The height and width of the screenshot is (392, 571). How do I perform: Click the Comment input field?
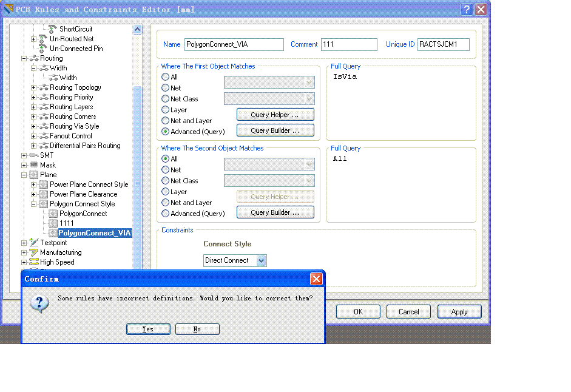coord(349,44)
